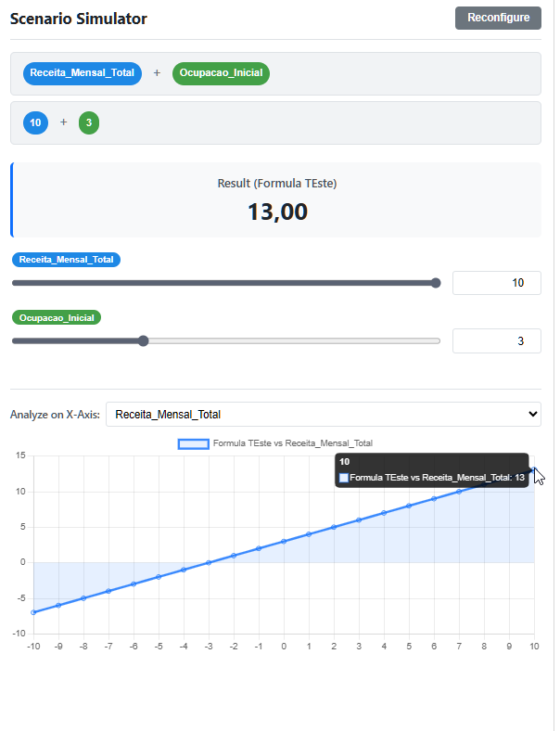Open the Analyze on X-Axis dropdown
The width and height of the screenshot is (560, 731).
323,415
